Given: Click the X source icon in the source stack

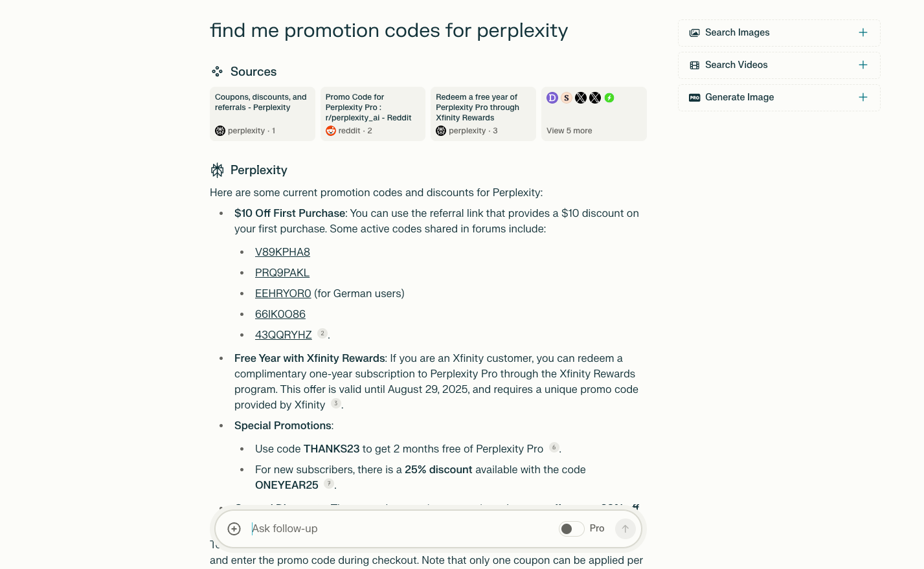Looking at the screenshot, I should pos(581,98).
